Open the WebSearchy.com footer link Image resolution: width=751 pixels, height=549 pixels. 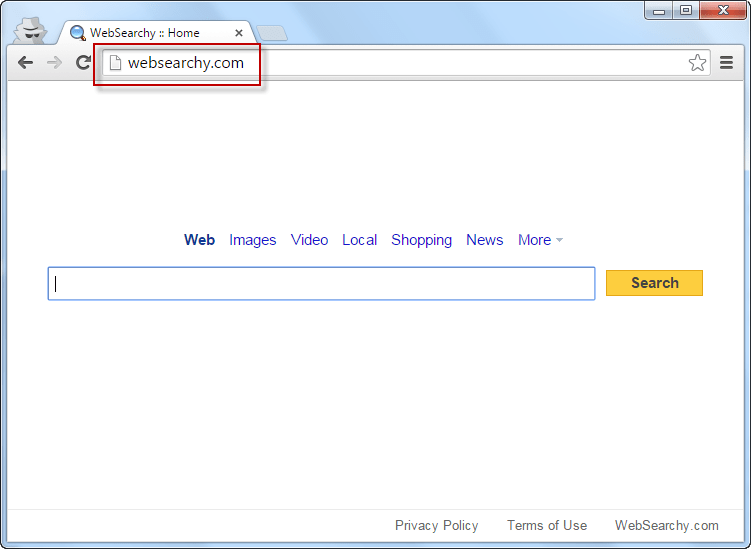coord(667,526)
